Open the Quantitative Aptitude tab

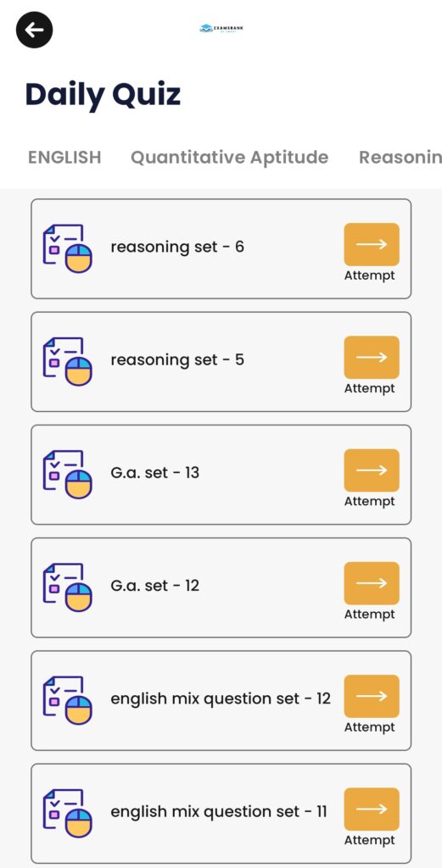click(x=229, y=158)
